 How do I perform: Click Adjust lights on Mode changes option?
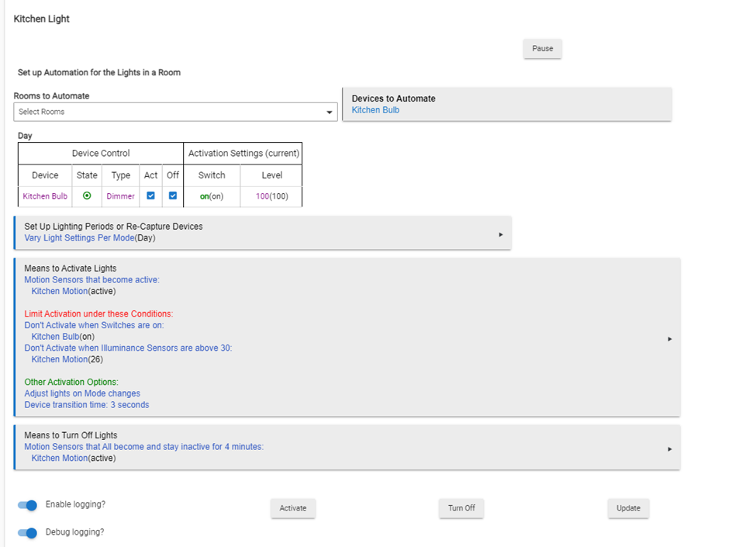82,393
